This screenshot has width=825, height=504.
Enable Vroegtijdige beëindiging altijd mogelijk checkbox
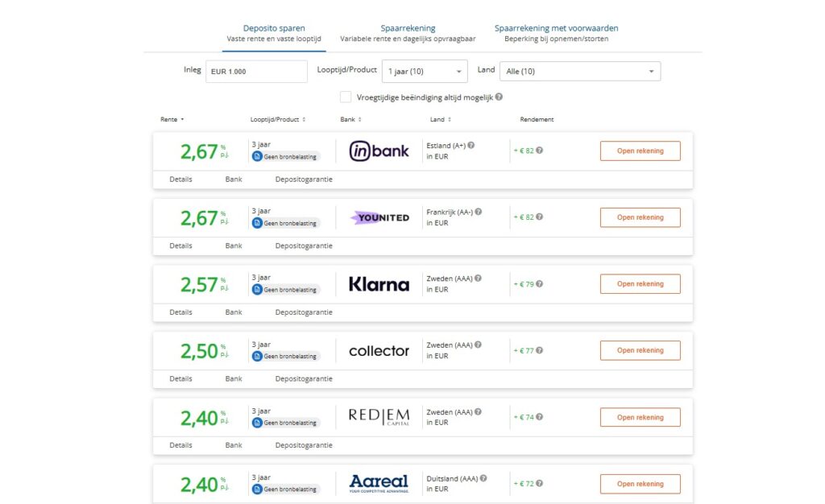pos(346,97)
